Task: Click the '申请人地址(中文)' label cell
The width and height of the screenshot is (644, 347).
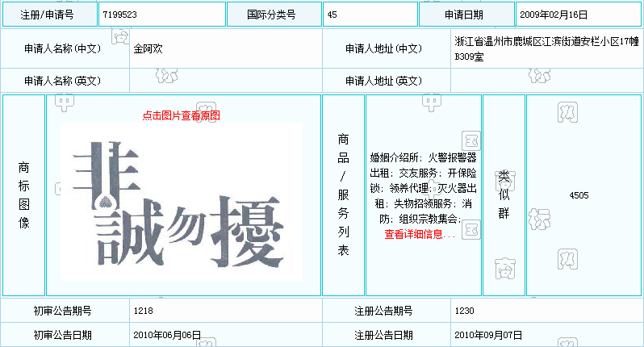Action: pos(383,48)
